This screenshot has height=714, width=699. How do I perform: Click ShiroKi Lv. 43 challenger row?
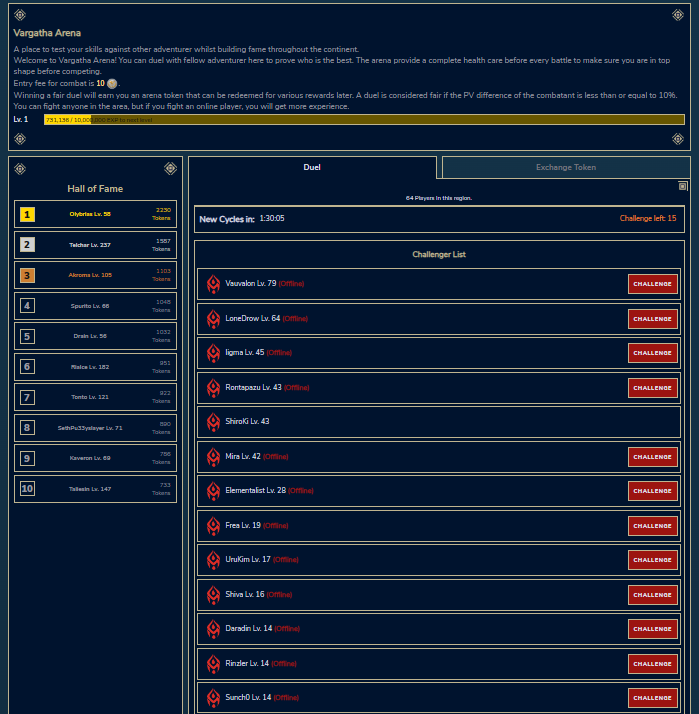point(438,422)
